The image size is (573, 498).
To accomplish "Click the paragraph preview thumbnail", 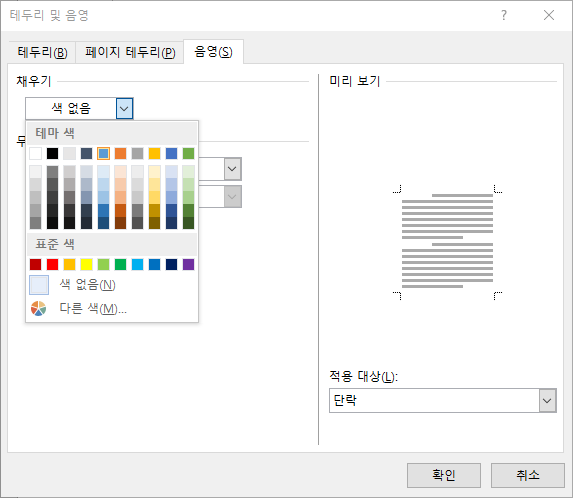I will pos(447,242).
